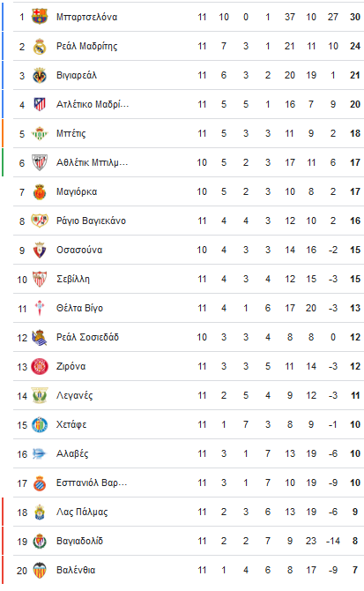Click the Rayo Vallecano crest

click(x=40, y=221)
